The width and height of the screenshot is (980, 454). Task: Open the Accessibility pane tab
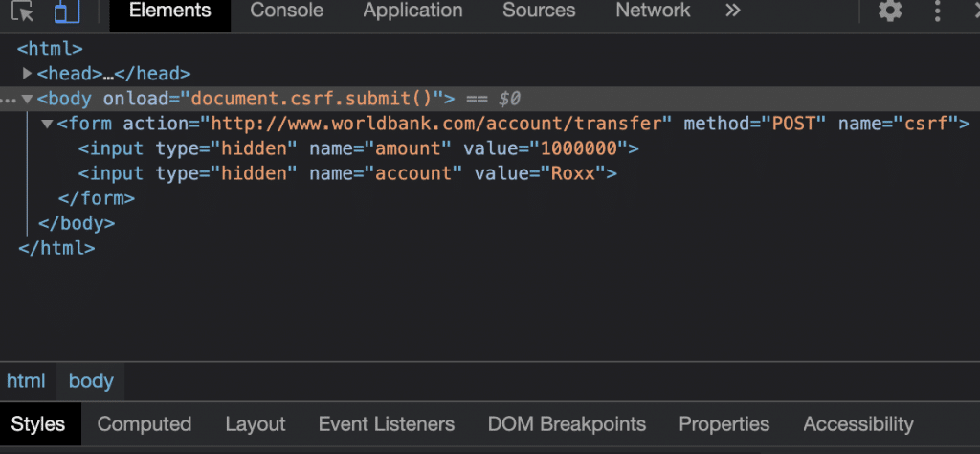point(858,424)
